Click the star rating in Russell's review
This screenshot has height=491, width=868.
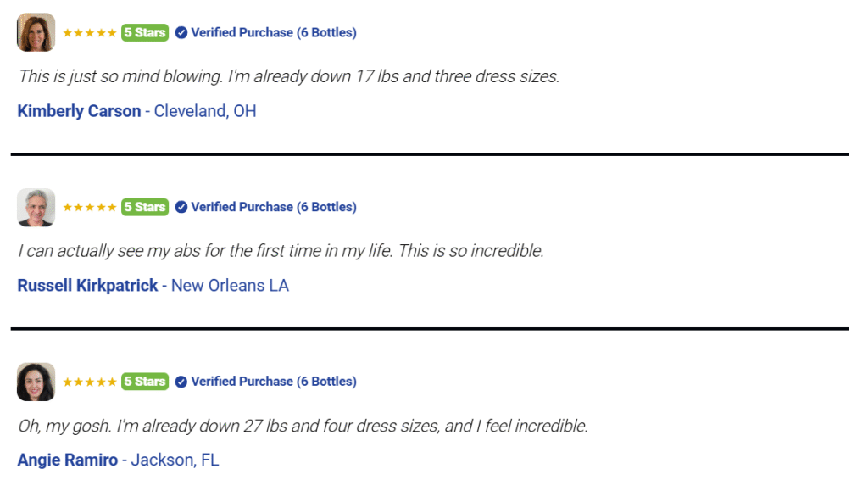pyautogui.click(x=90, y=207)
